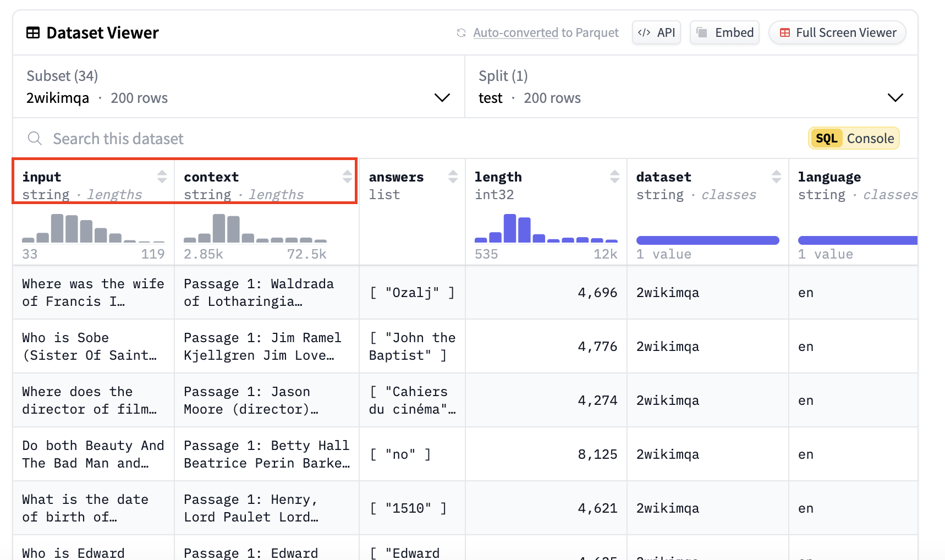Click the context lengths histogram
The height and width of the screenshot is (560, 945).
click(255, 228)
